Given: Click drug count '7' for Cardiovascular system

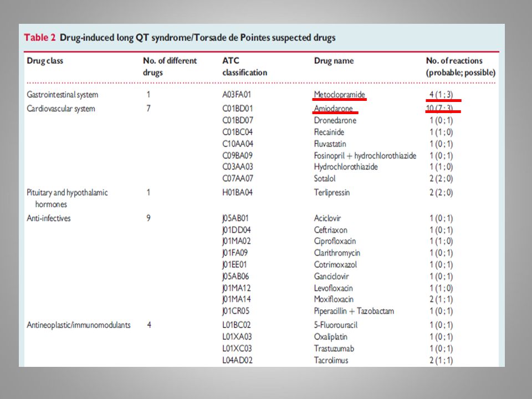Looking at the screenshot, I should (149, 109).
